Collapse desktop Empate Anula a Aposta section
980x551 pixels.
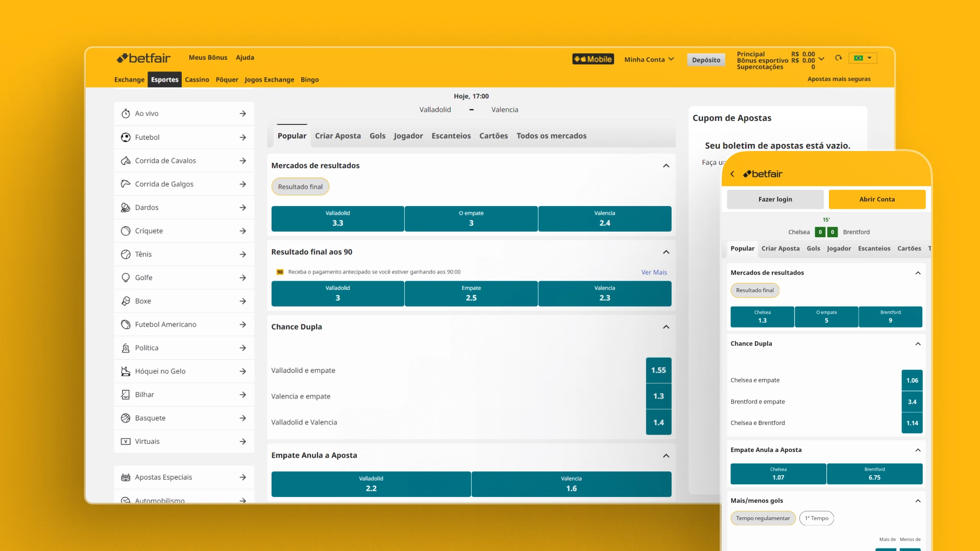(666, 456)
